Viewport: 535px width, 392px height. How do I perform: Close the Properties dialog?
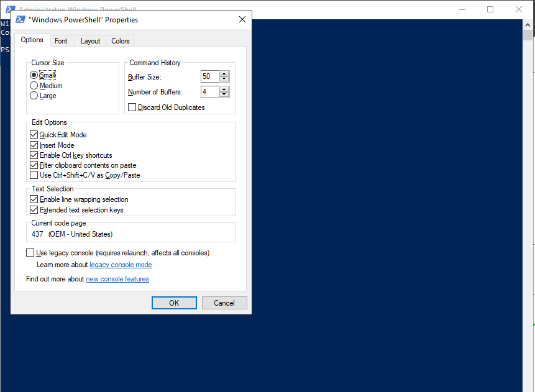pos(242,19)
